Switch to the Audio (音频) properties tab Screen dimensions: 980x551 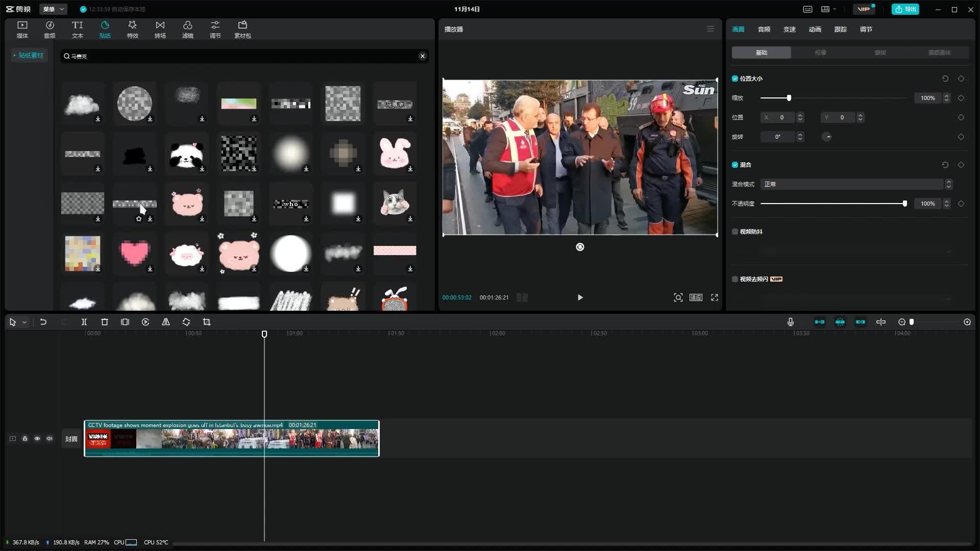764,29
